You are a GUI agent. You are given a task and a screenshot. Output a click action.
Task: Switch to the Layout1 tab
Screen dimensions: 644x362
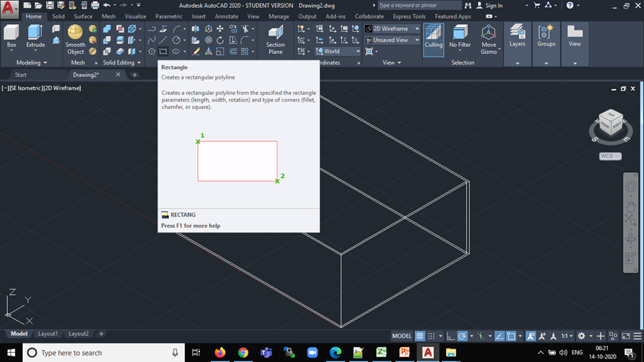click(x=48, y=334)
